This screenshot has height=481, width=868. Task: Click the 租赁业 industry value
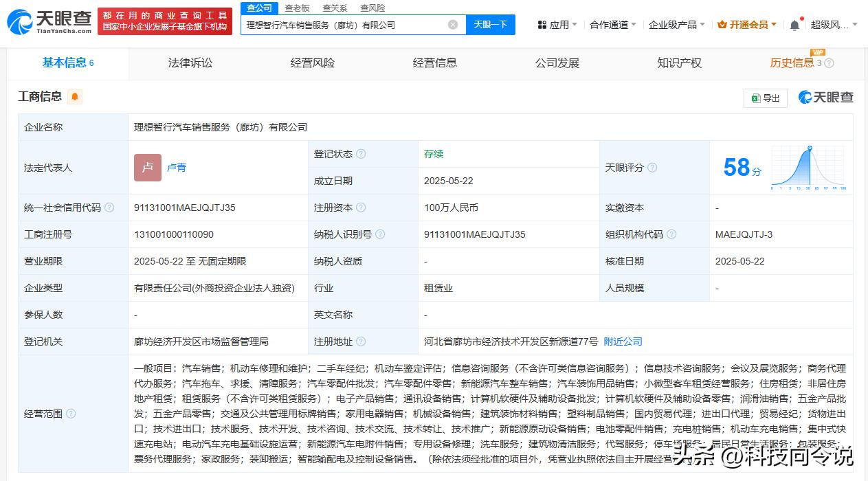coord(438,288)
